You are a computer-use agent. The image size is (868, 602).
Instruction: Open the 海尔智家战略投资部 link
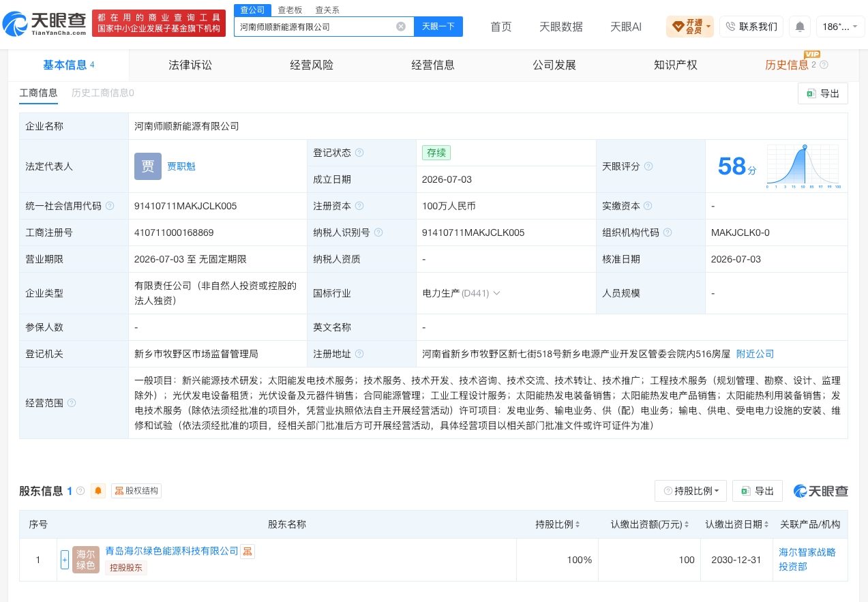tap(807, 559)
